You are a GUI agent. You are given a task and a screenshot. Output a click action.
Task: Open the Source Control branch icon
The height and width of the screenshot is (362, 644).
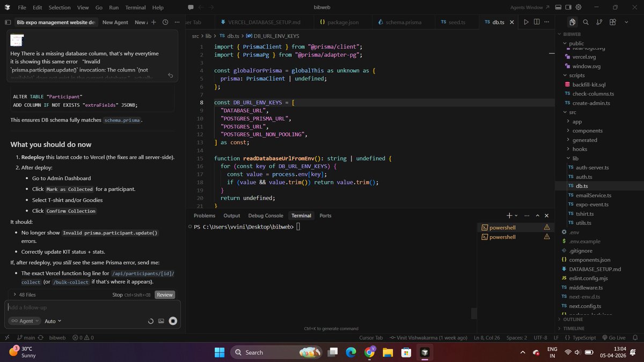[599, 23]
